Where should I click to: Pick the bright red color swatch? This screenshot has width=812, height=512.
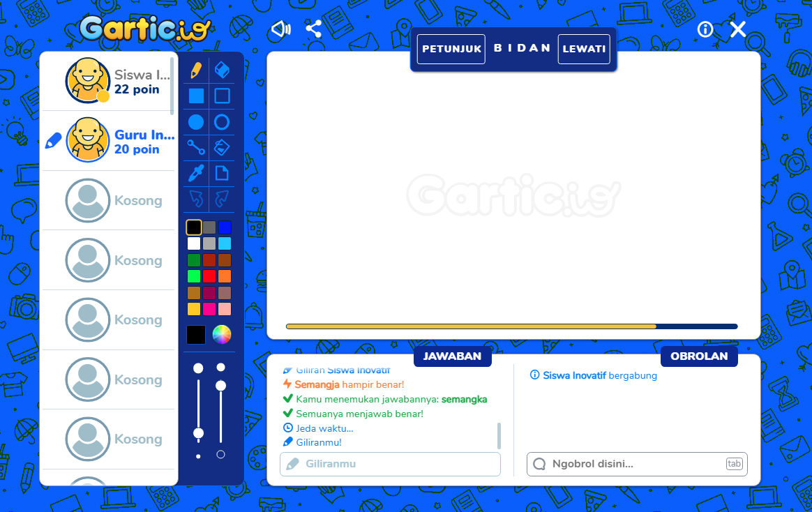(x=209, y=276)
